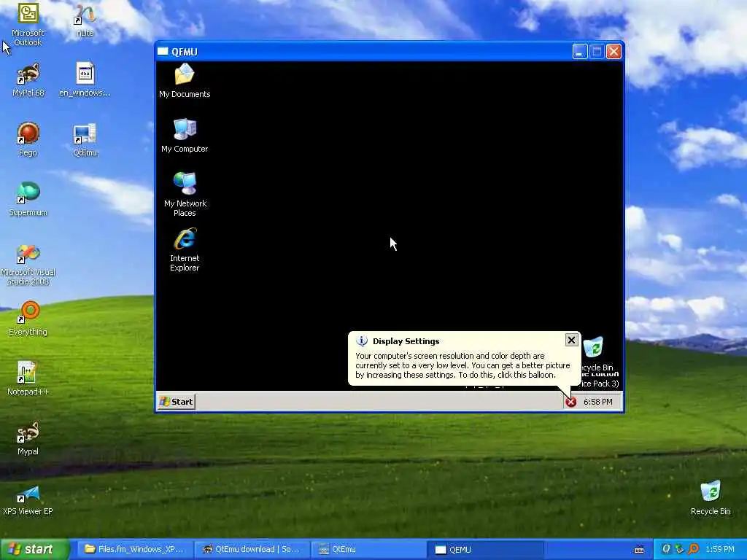
Task: Open Microsoft Outlook desktop icon
Action: [x=28, y=24]
